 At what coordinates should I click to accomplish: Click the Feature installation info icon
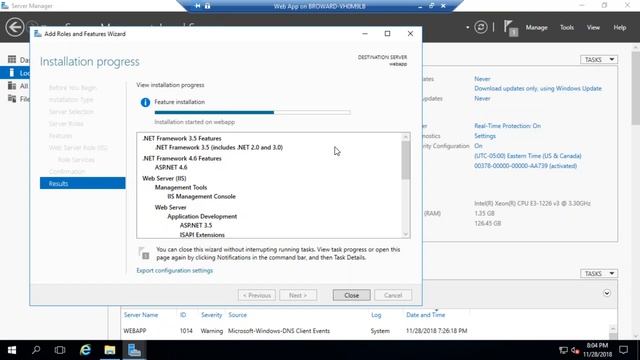pyautogui.click(x=145, y=102)
